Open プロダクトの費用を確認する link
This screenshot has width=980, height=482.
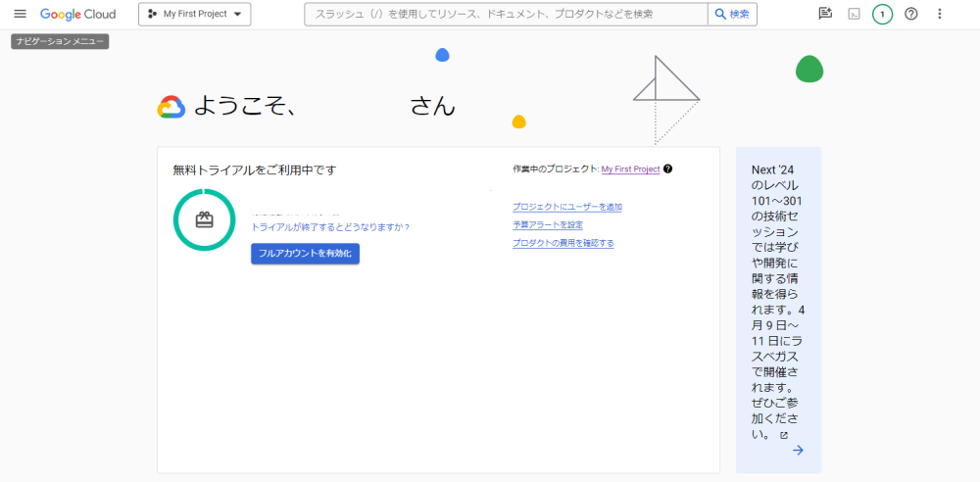coord(563,243)
